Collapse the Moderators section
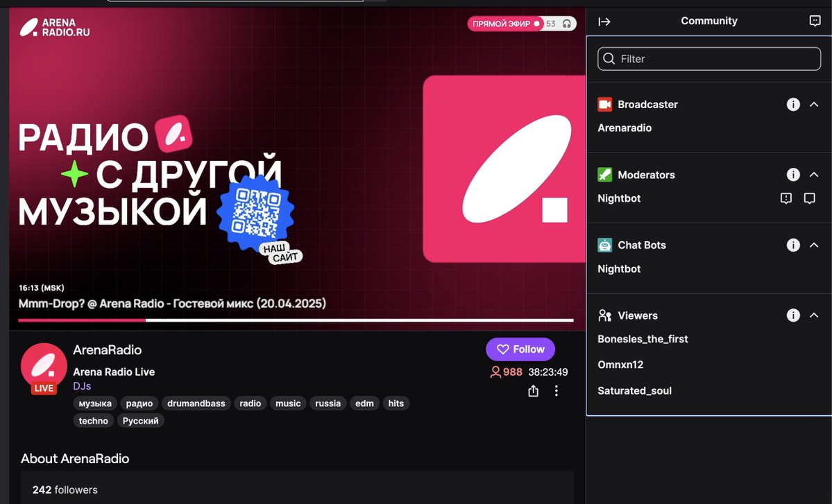 point(813,175)
